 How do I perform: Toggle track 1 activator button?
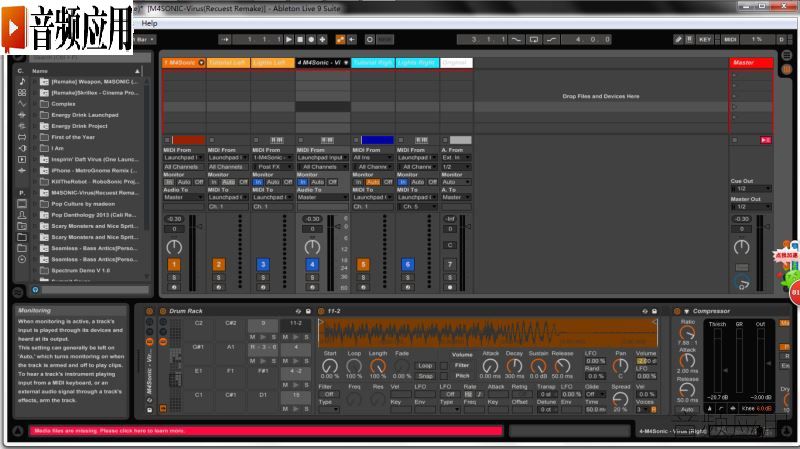pos(174,264)
